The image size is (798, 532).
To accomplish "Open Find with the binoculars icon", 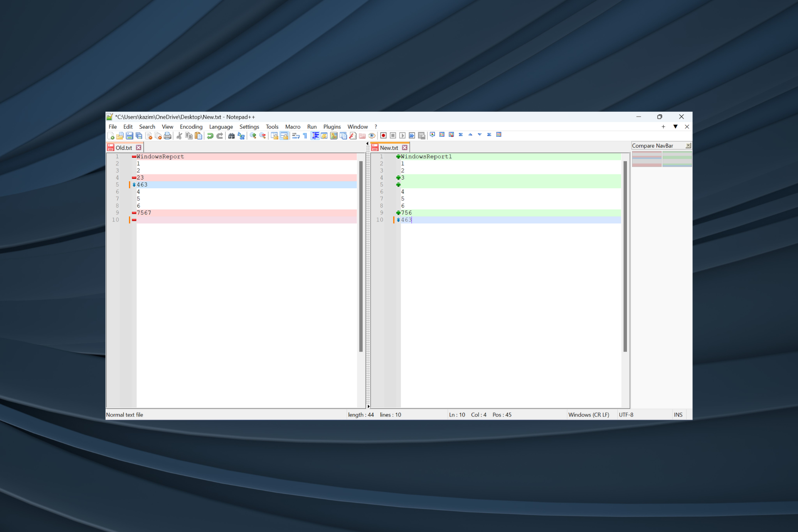I will (x=232, y=135).
